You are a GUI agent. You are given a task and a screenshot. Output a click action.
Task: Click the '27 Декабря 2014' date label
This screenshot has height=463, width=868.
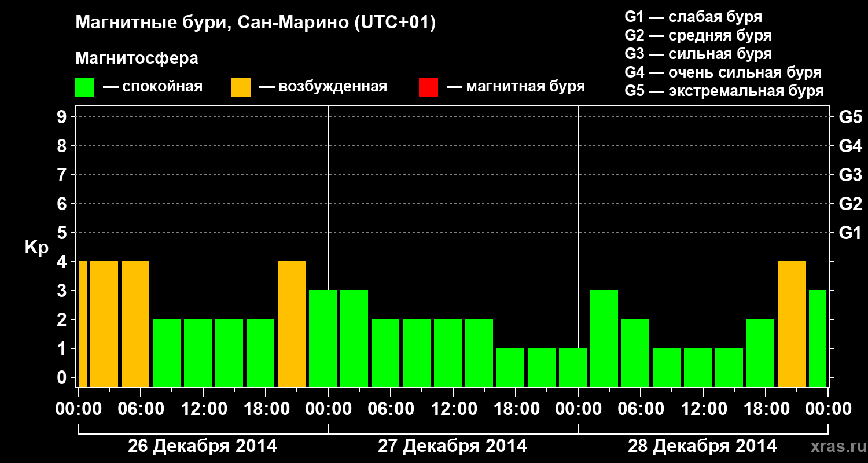click(x=453, y=446)
